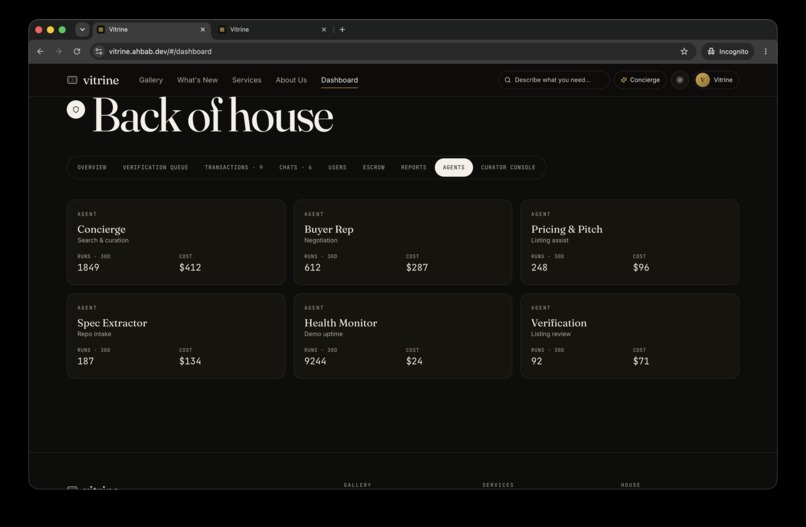Screen dimensions: 806x527
Task: Select the Agents tab
Action: click(x=453, y=168)
